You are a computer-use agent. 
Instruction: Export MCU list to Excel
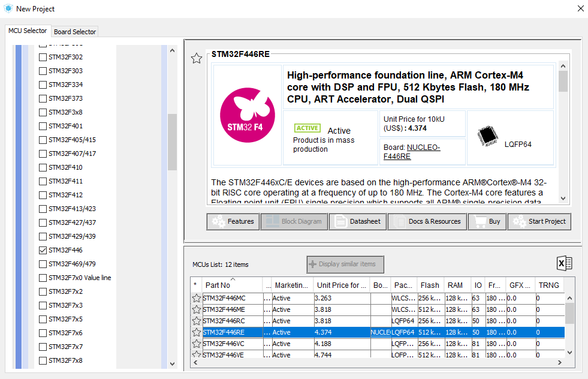565,263
